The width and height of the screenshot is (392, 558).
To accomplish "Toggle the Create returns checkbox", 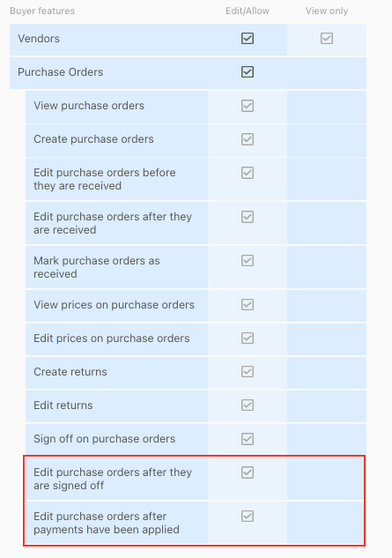I will pos(248,371).
